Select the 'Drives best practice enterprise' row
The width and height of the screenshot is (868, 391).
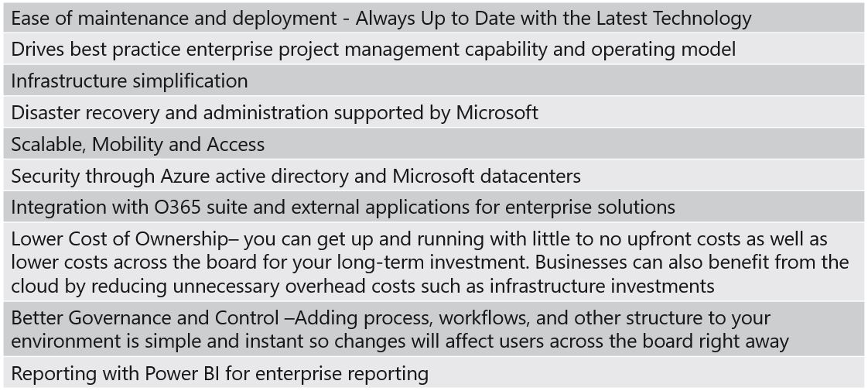click(434, 50)
